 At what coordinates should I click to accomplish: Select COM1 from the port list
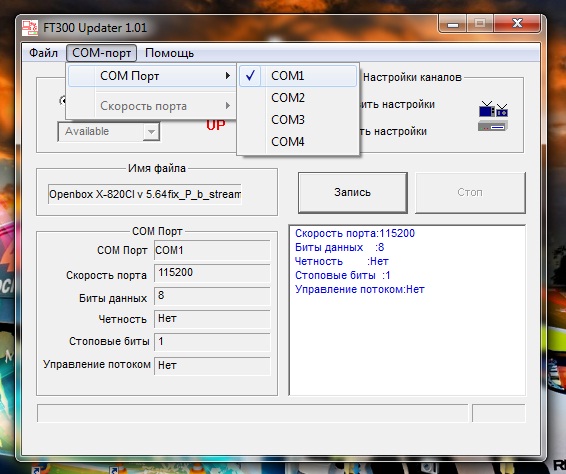point(298,76)
